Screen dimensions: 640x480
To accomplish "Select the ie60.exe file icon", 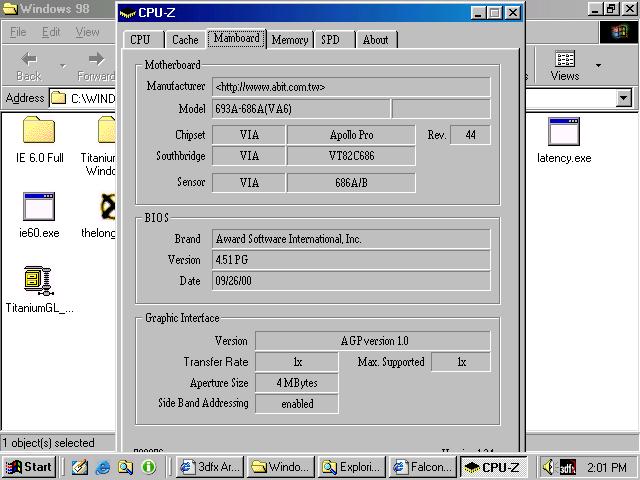I will click(39, 207).
